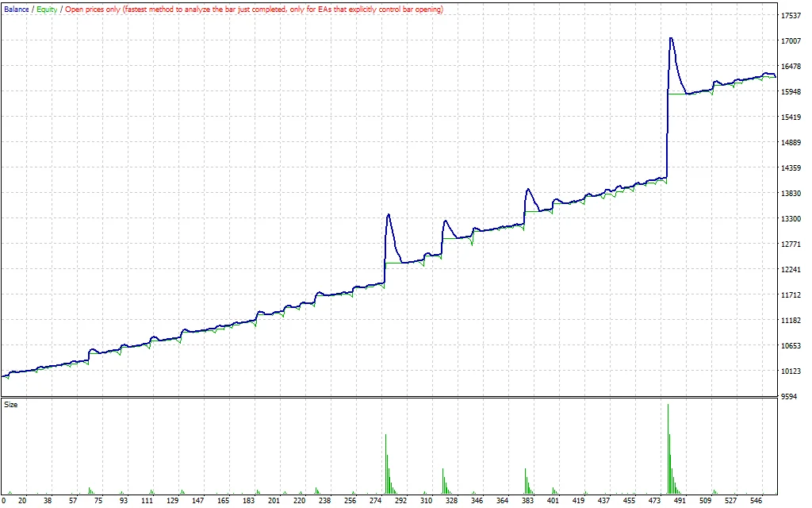The height and width of the screenshot is (508, 812).
Task: Click the 13300 axis value
Action: (x=791, y=217)
